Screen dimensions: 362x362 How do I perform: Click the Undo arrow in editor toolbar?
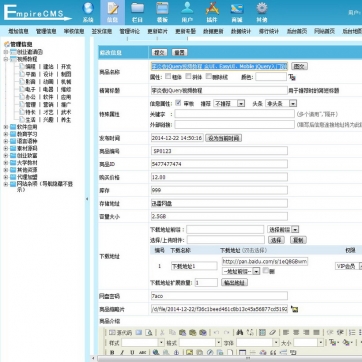[x=216, y=332]
